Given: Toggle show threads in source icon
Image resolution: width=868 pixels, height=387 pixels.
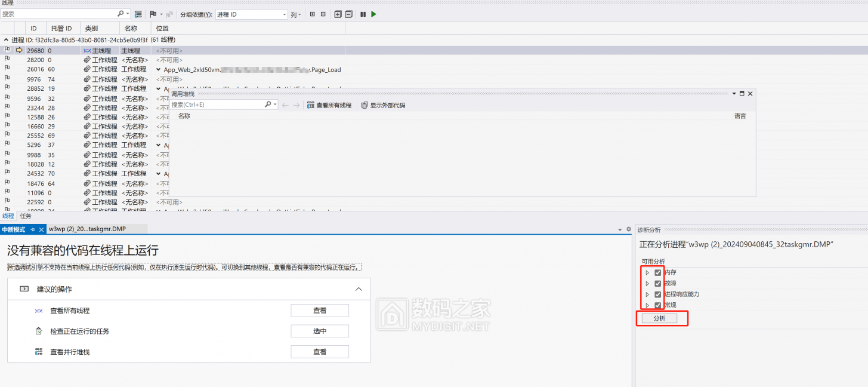Looking at the screenshot, I should [x=138, y=14].
